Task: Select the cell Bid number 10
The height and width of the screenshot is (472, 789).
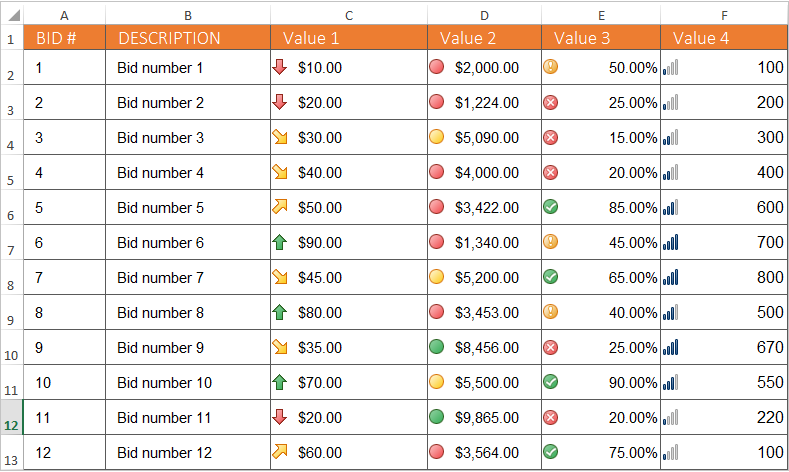Action: [x=188, y=382]
